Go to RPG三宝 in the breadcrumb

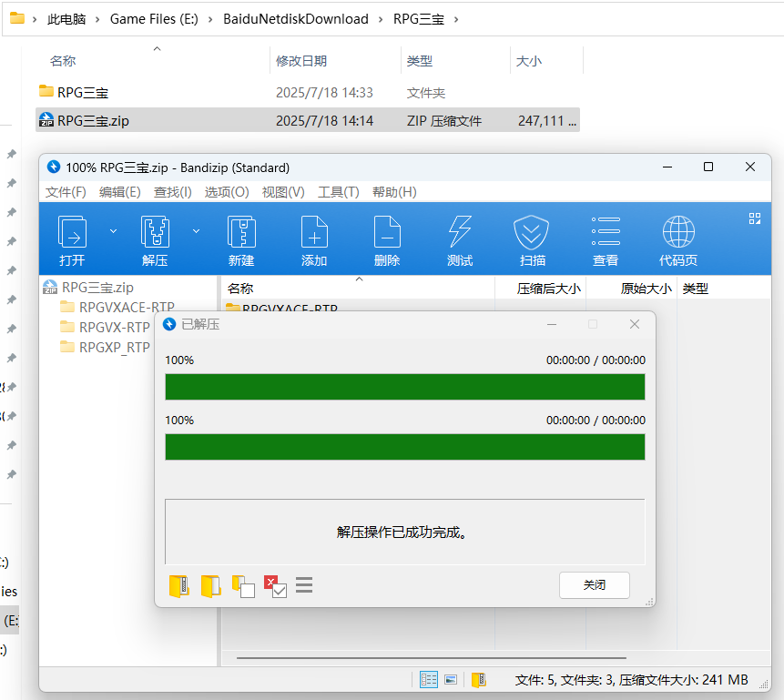pyautogui.click(x=419, y=19)
